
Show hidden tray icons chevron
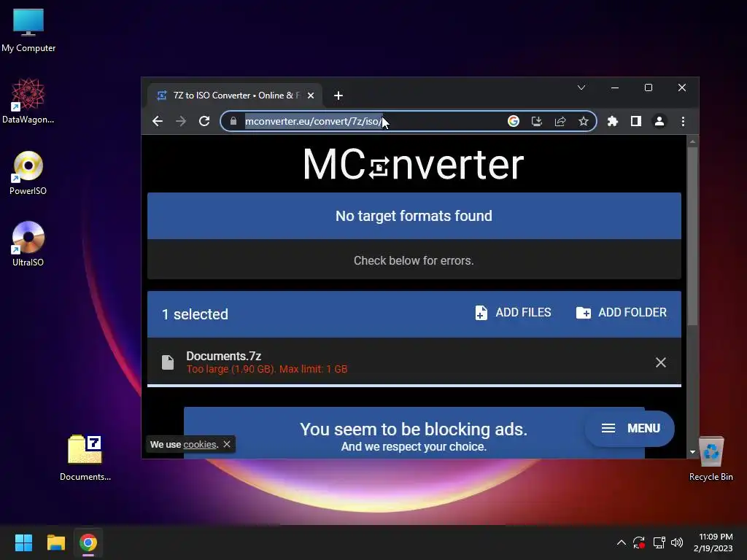coord(622,542)
